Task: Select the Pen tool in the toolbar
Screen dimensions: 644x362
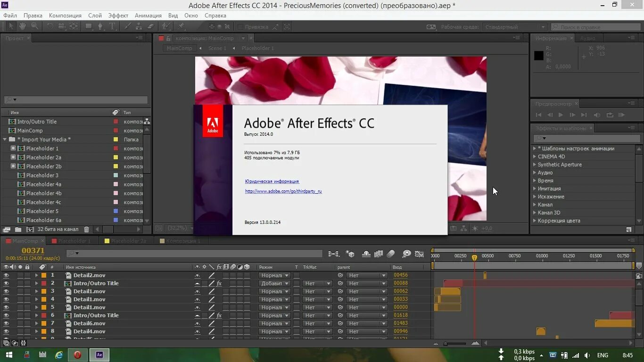Action: (x=100, y=26)
